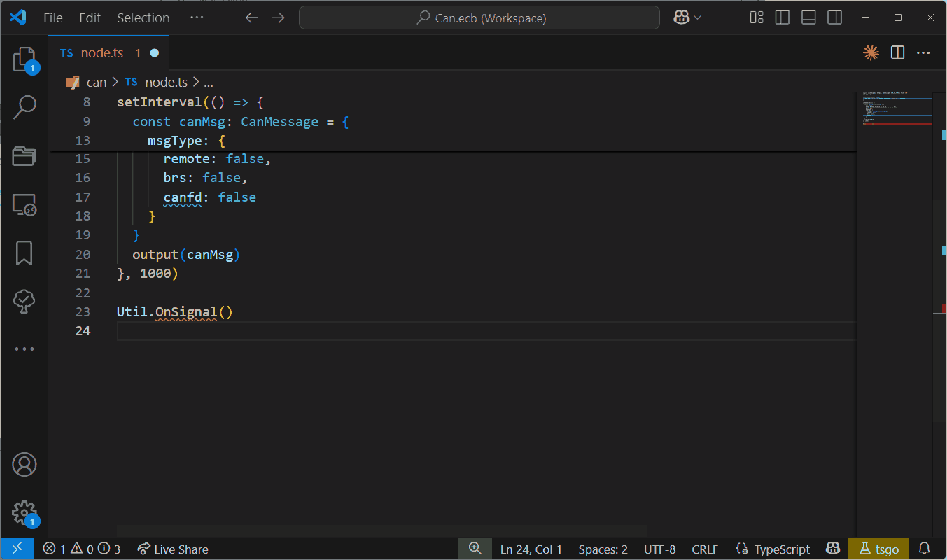Toggle the secondary side bar
The image size is (947, 560).
point(834,17)
